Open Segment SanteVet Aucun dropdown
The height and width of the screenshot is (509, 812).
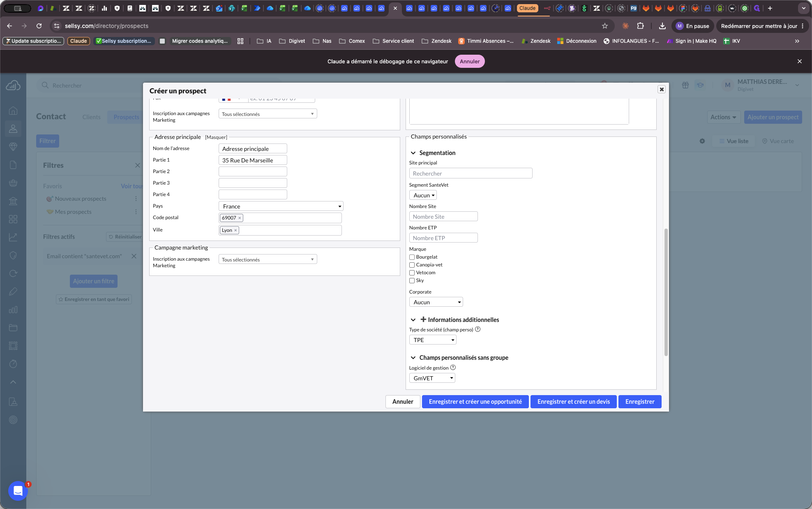click(423, 195)
